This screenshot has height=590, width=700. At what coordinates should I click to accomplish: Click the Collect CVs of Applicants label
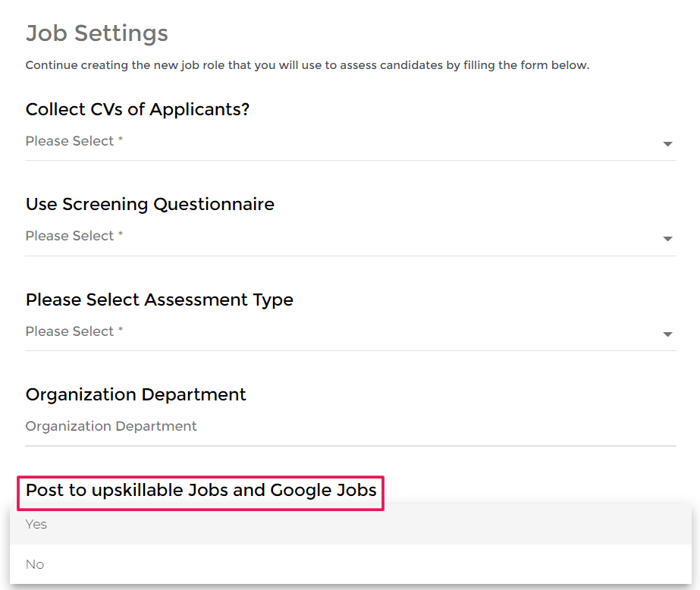coord(137,109)
